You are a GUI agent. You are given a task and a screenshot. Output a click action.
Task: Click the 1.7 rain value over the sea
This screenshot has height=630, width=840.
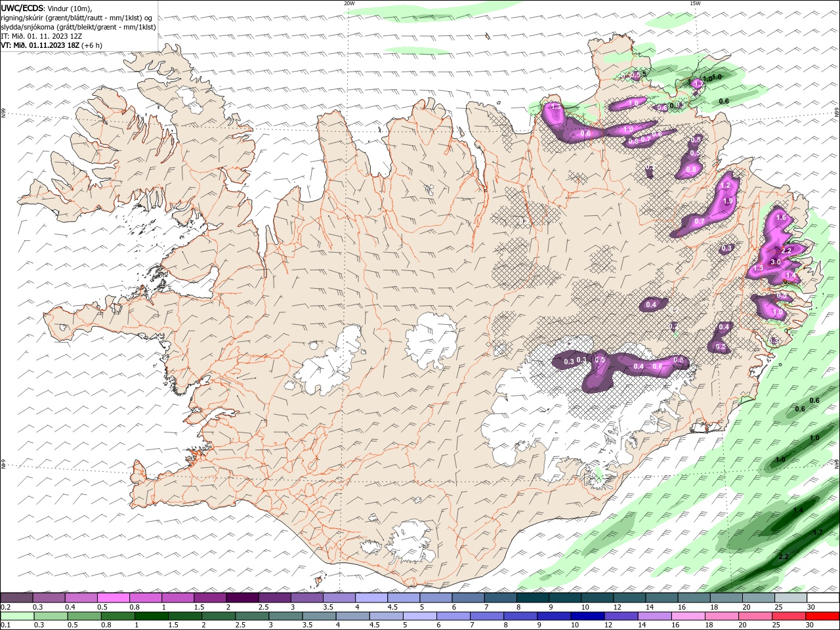[818, 532]
